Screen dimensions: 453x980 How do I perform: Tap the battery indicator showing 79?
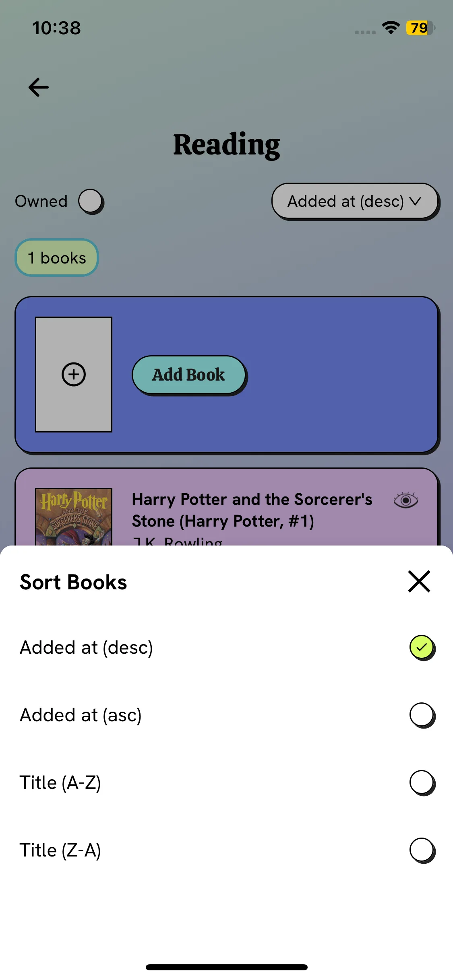coord(420,28)
